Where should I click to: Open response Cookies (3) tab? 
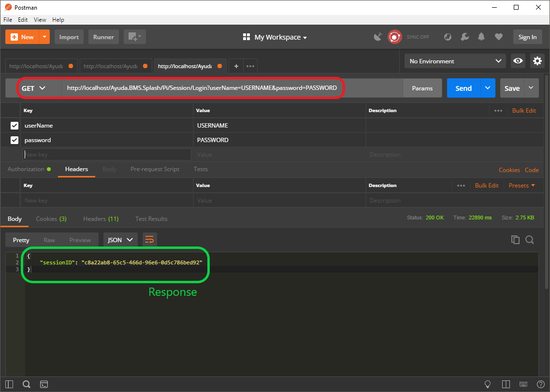point(51,219)
